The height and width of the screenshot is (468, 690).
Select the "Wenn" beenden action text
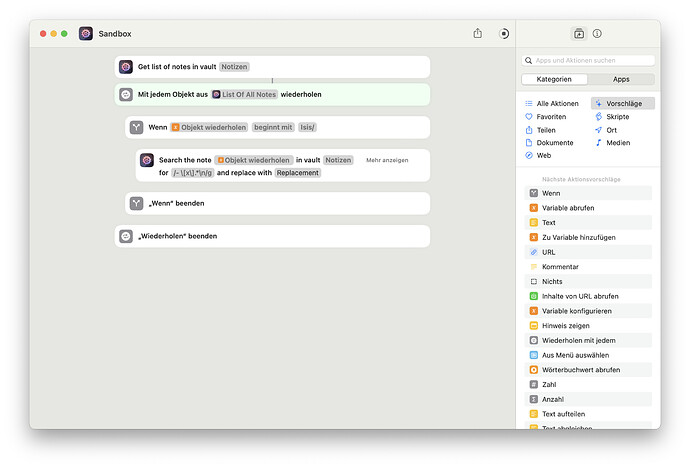(x=176, y=203)
